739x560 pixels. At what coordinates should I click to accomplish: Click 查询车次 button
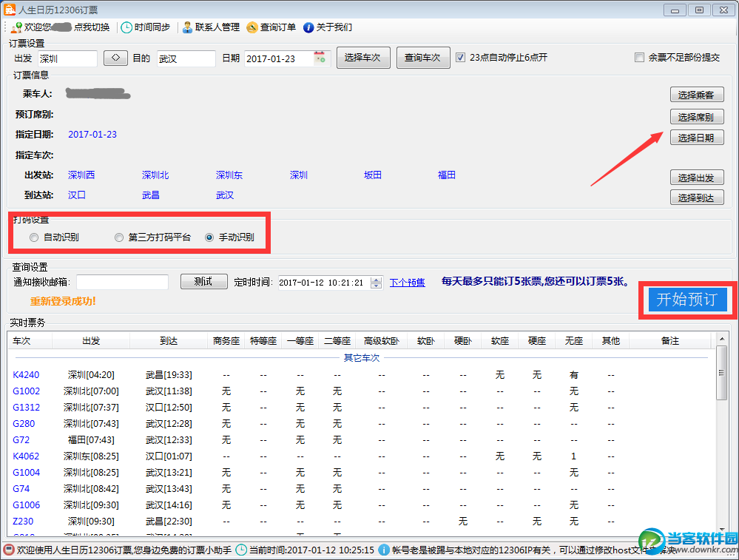[x=423, y=58]
